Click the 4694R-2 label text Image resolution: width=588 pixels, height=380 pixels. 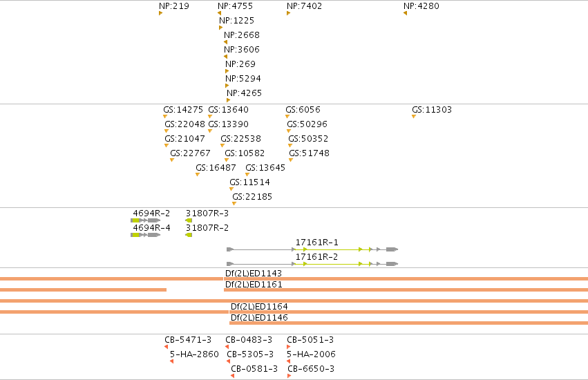tap(151, 213)
